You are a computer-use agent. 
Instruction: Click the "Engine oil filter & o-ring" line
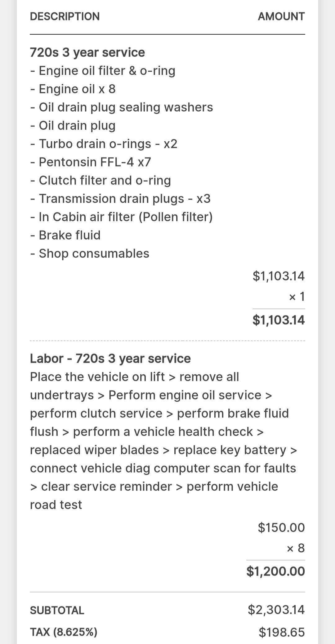click(x=103, y=71)
